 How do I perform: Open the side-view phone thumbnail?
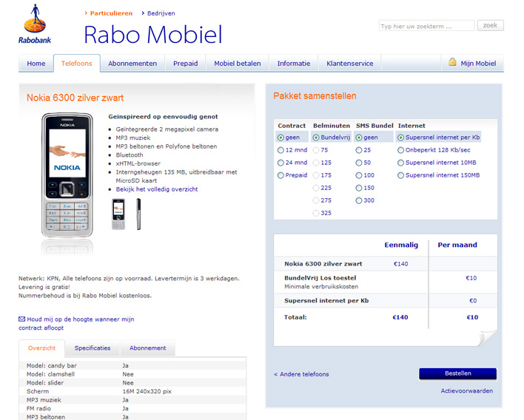click(x=138, y=214)
